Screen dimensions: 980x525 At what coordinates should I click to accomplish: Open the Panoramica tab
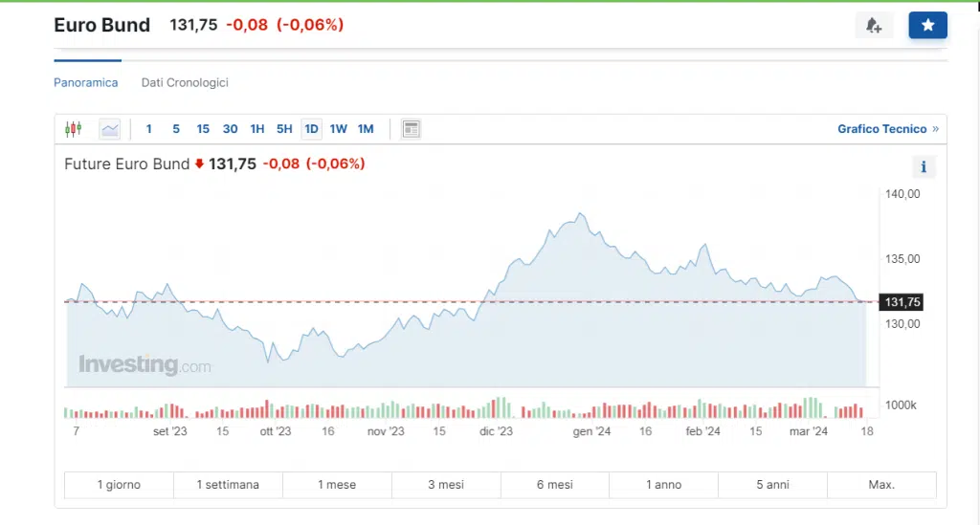(86, 83)
